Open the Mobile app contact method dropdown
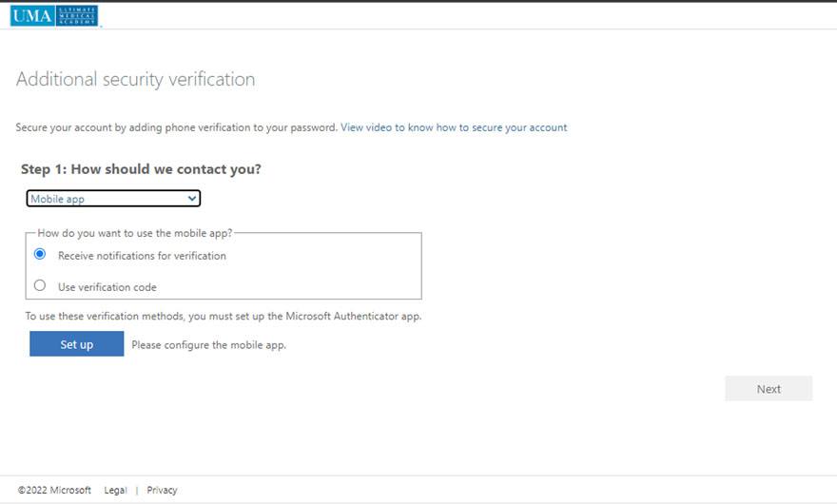The image size is (837, 504). pos(112,199)
